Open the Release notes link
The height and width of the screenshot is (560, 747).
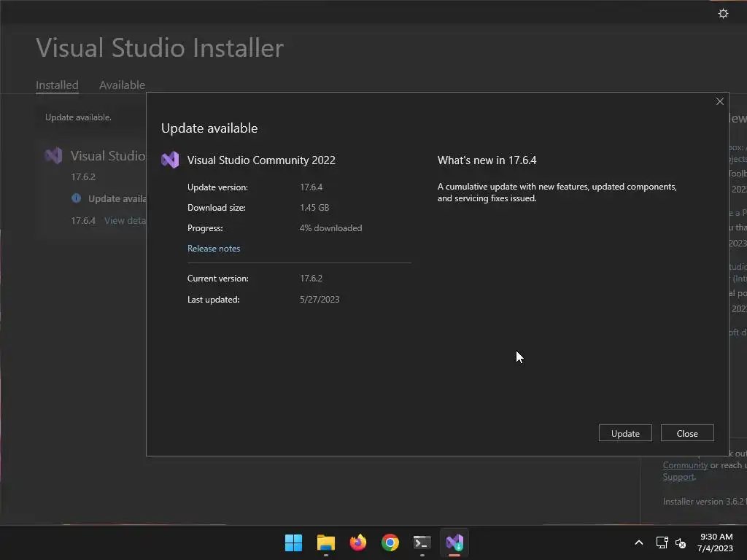[214, 249]
